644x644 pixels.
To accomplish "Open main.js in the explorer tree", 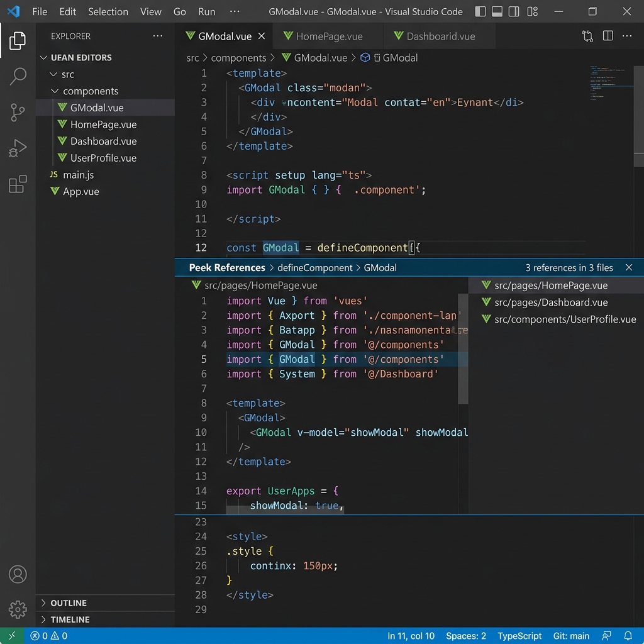I will (x=105, y=175).
